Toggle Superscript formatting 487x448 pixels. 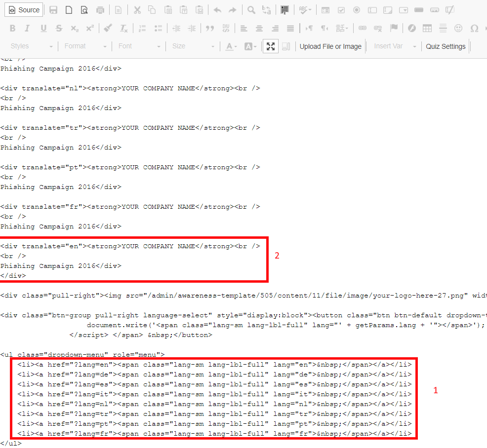[x=90, y=28]
